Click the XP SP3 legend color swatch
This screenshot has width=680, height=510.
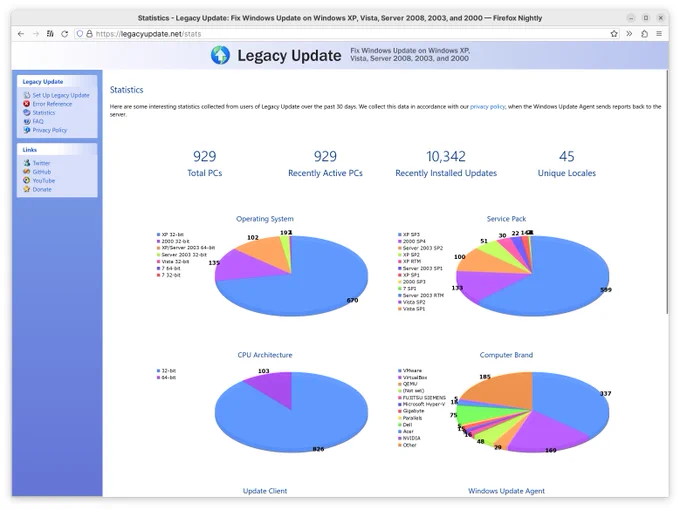pos(399,235)
